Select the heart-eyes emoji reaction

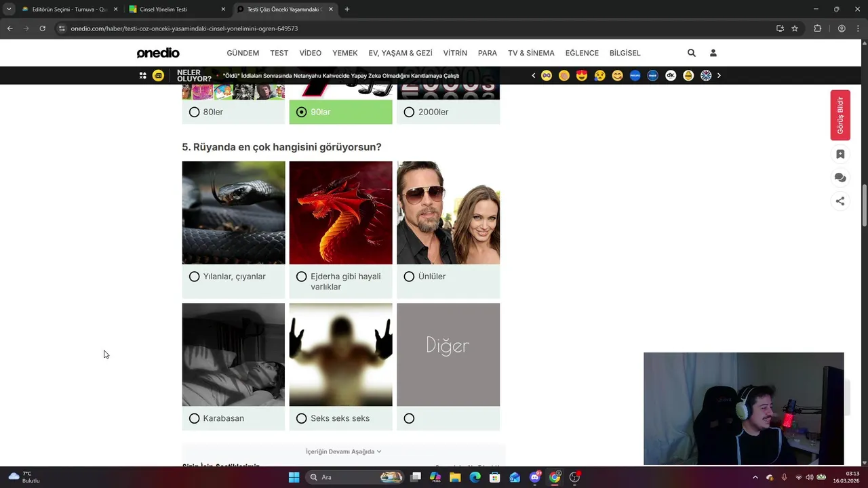(x=582, y=75)
